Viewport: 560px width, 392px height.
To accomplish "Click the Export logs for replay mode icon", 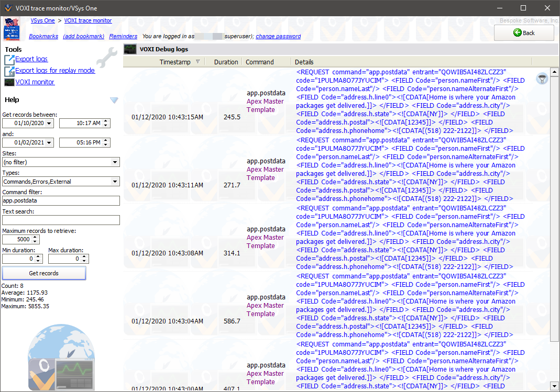I will [x=9, y=71].
